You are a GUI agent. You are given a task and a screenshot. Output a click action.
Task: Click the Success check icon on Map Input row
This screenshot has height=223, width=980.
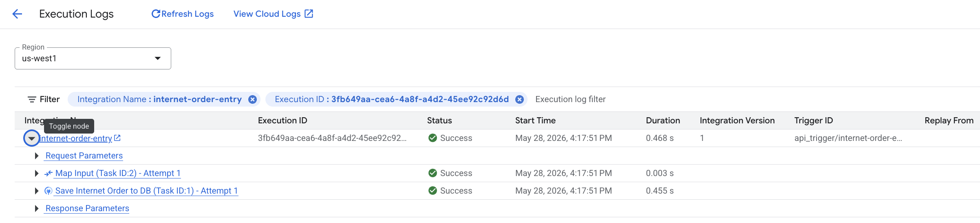click(433, 173)
